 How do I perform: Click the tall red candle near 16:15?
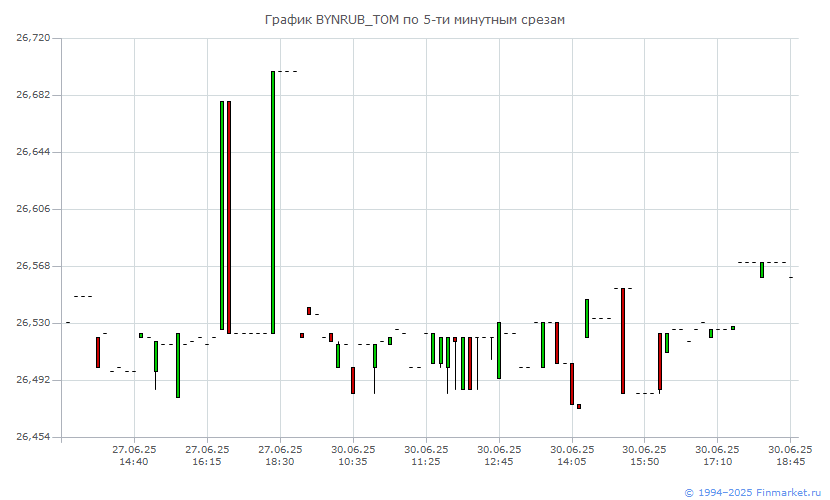[229, 217]
